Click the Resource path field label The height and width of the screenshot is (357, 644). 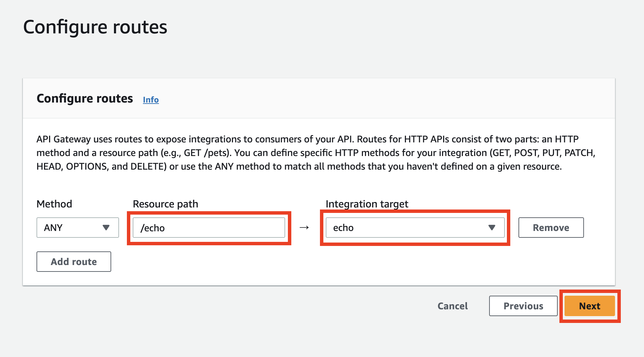tap(165, 204)
